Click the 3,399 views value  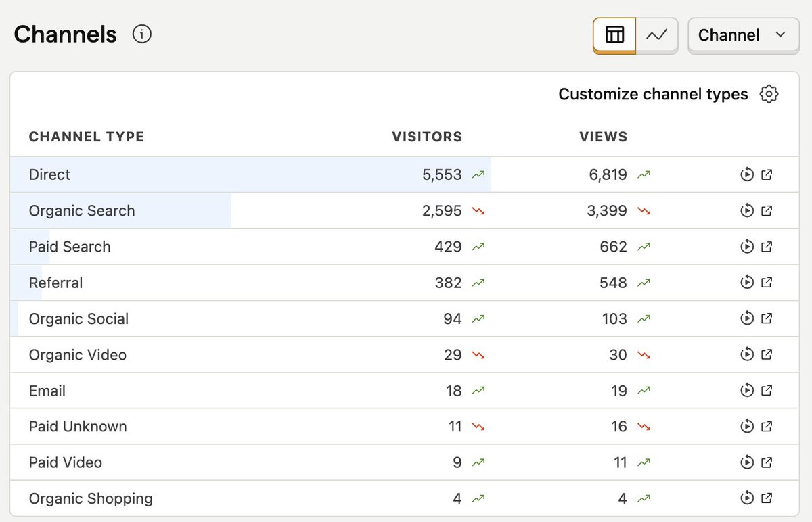point(607,210)
